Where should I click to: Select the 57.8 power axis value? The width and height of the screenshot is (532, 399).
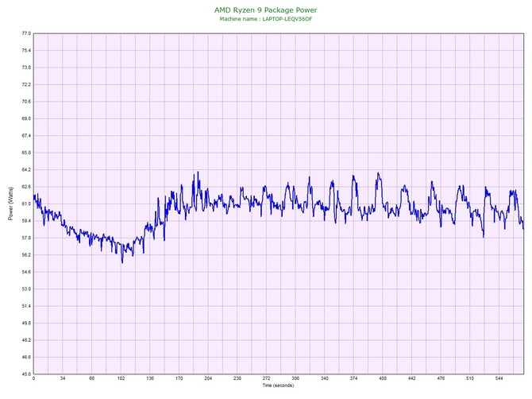(26, 238)
